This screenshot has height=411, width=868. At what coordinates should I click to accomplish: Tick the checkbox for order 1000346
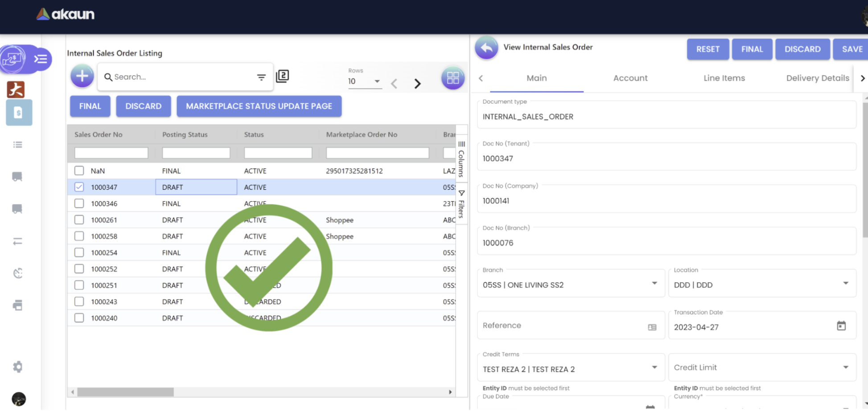79,203
